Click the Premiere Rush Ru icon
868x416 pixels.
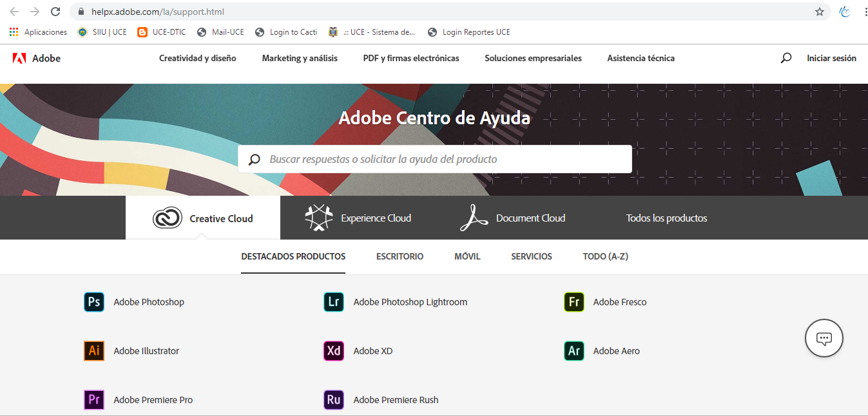(x=334, y=400)
